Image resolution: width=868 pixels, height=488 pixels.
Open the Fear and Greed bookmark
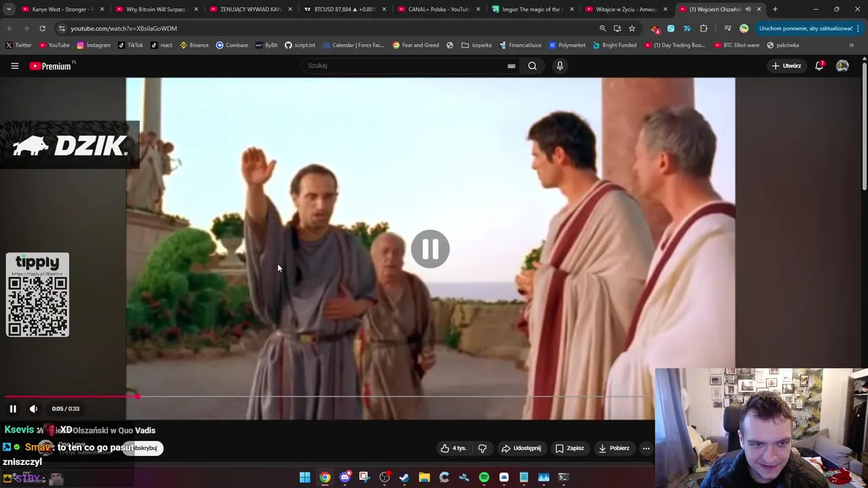pos(416,45)
